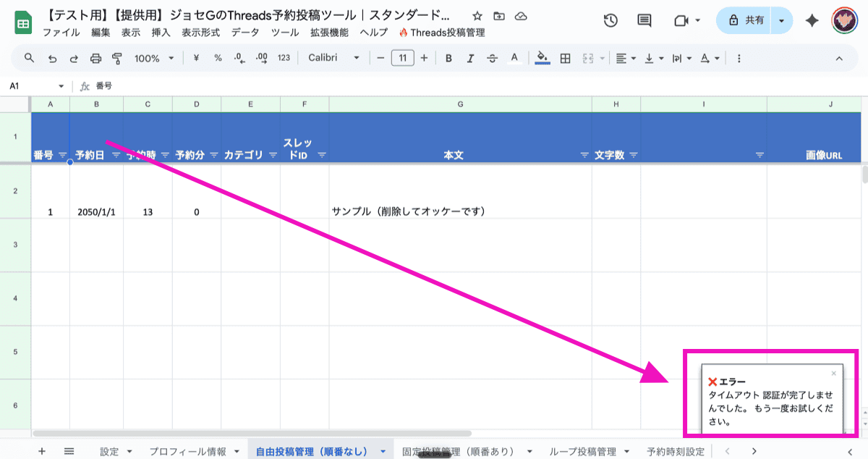Close the エラー notification popup

tap(833, 374)
